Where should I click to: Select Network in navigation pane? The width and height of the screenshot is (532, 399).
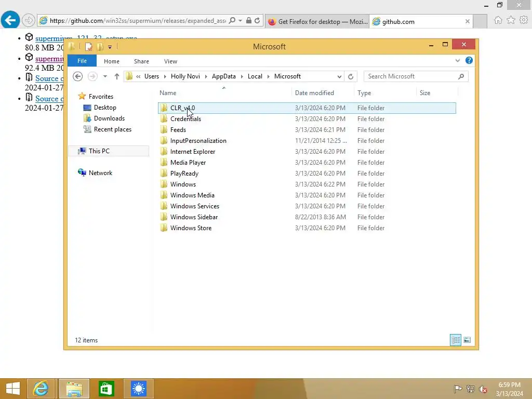coord(100,172)
